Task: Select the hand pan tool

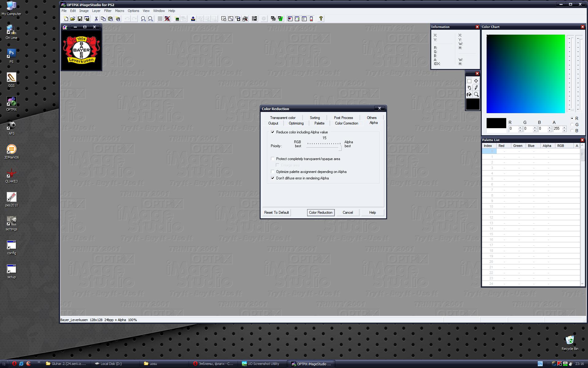Action: click(x=469, y=88)
